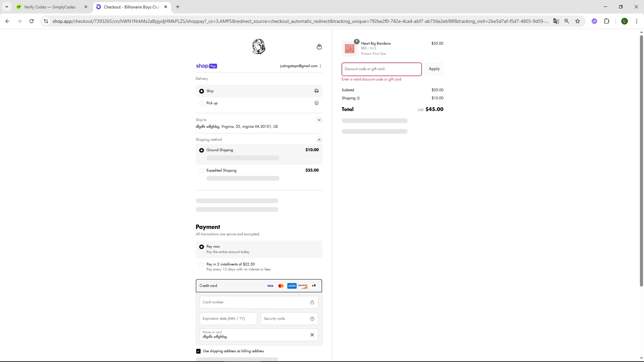Go back in browser history
This screenshot has height=362, width=644.
pyautogui.click(x=7, y=21)
